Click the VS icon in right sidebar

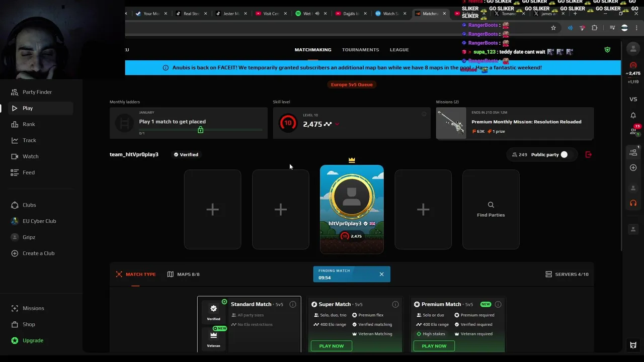(633, 100)
